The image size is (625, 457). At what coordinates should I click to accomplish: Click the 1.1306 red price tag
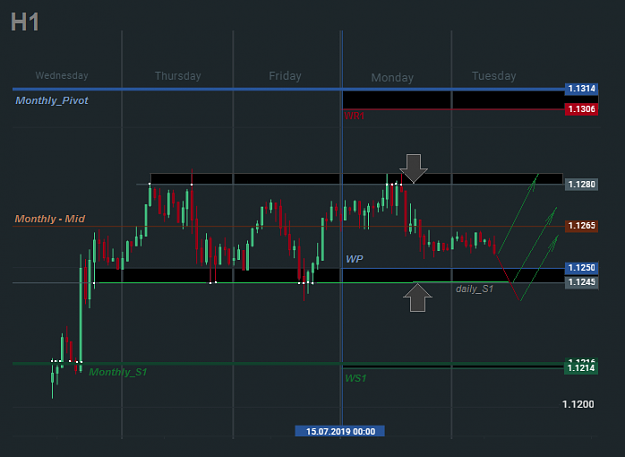(x=581, y=109)
